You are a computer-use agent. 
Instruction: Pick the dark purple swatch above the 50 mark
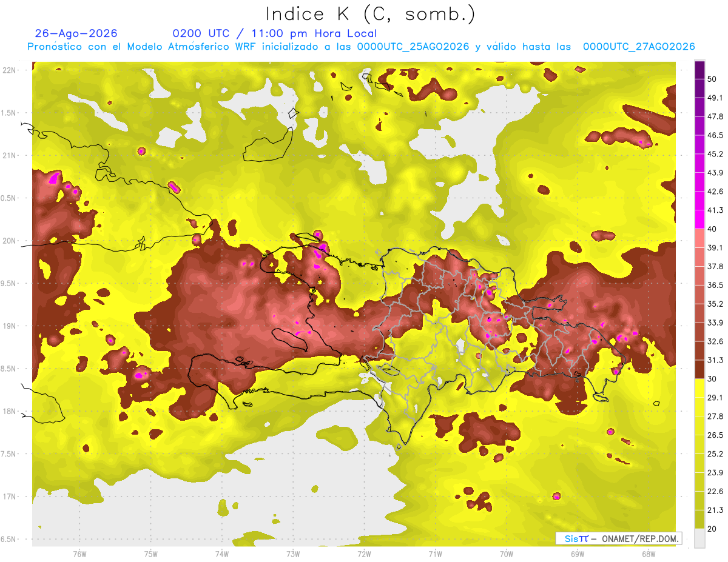[699, 70]
